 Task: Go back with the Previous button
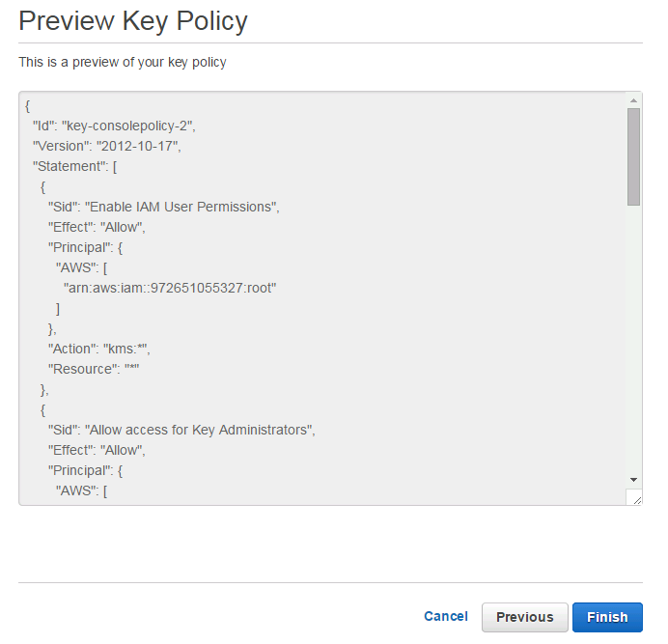click(x=524, y=617)
